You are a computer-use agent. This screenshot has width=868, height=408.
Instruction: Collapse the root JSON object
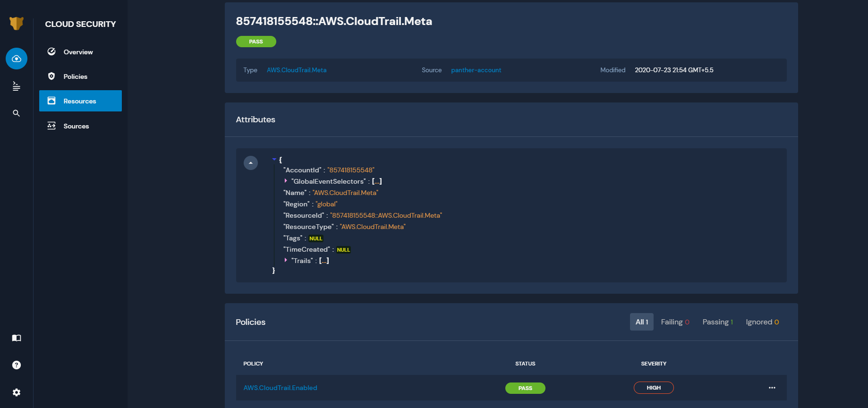(x=274, y=160)
